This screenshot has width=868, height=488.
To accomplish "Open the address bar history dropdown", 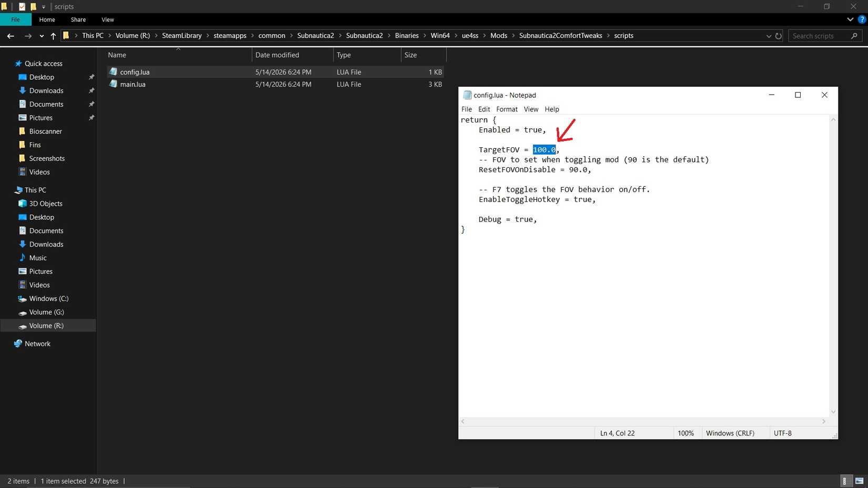I will pos(769,36).
